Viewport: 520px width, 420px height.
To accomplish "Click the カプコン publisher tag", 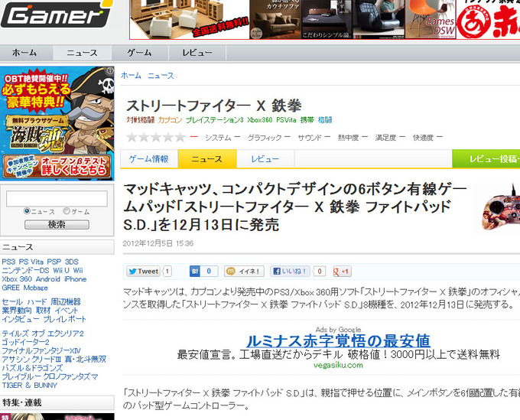I will tap(170, 120).
